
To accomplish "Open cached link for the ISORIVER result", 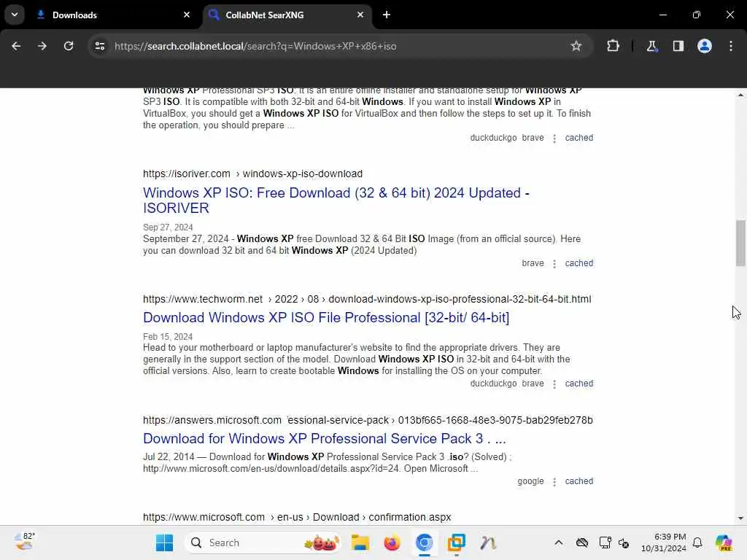I will 578,262.
